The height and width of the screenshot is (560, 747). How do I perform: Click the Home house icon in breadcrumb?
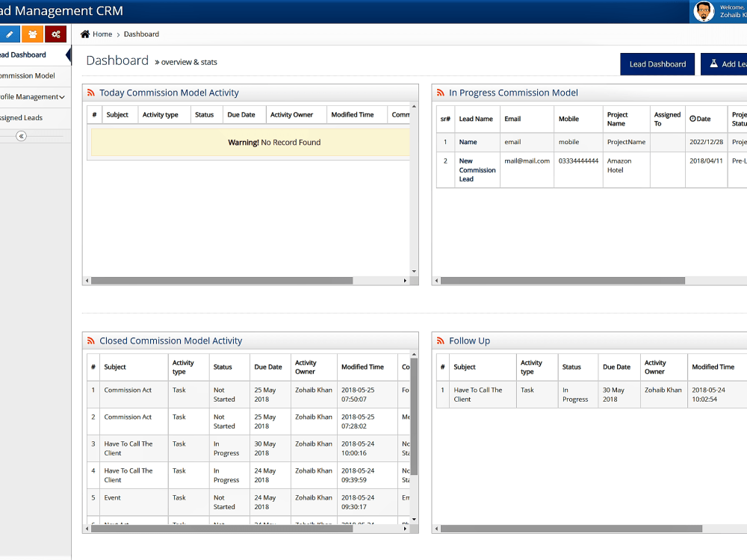[x=85, y=34]
